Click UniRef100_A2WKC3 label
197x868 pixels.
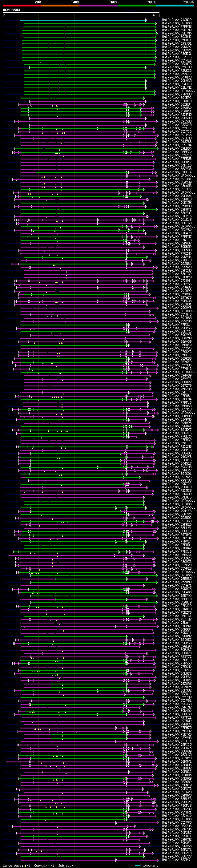click(177, 71)
